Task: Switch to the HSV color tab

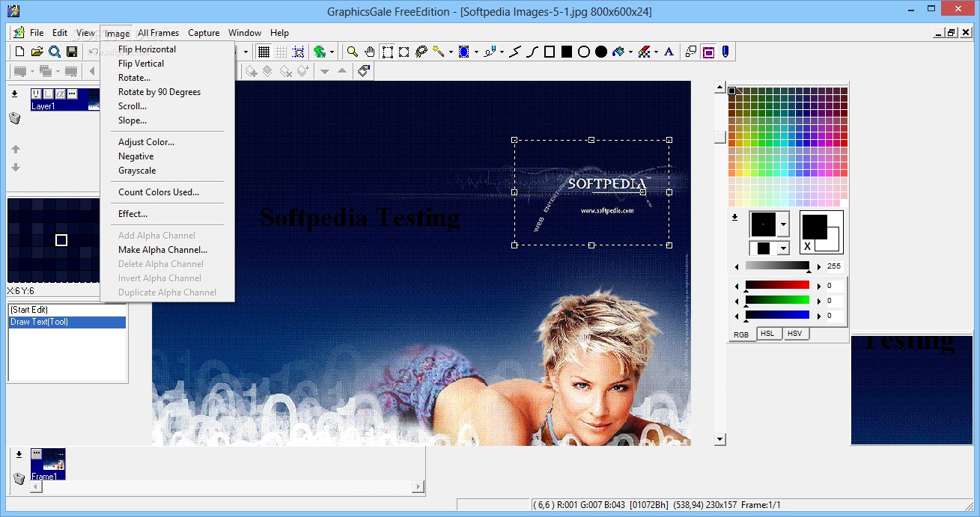Action: coord(795,334)
